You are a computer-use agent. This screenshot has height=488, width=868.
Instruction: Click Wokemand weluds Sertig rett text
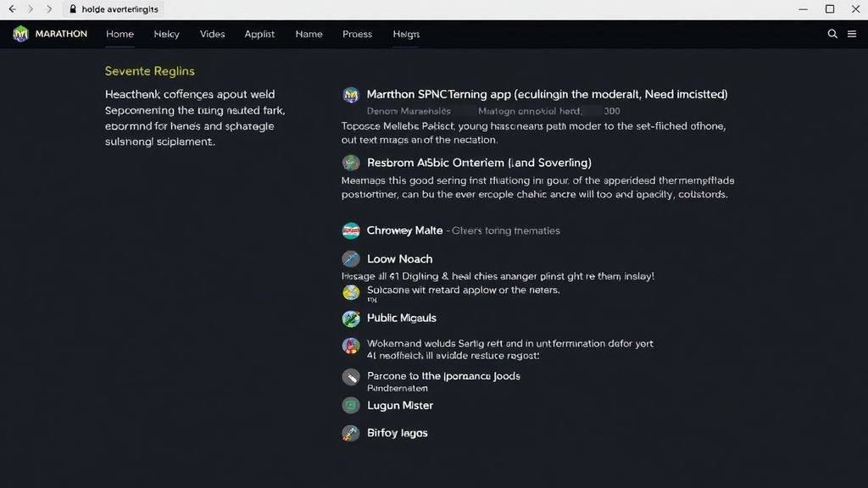tap(509, 344)
